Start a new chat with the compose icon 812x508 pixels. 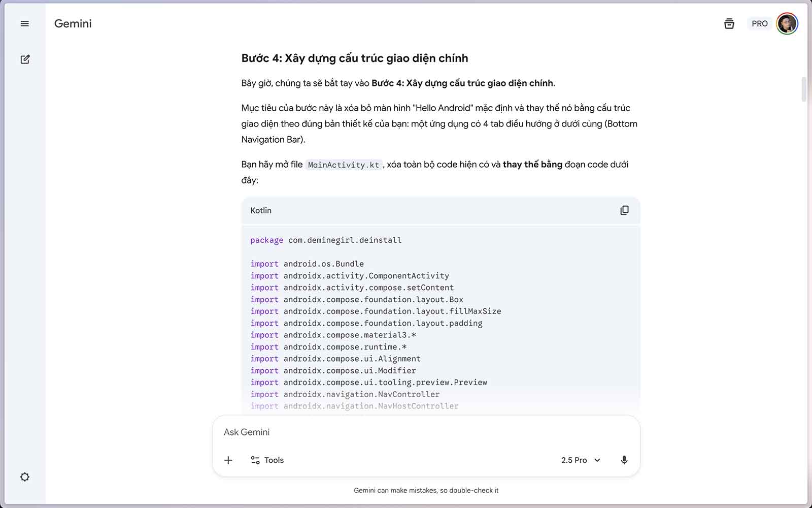(x=25, y=59)
